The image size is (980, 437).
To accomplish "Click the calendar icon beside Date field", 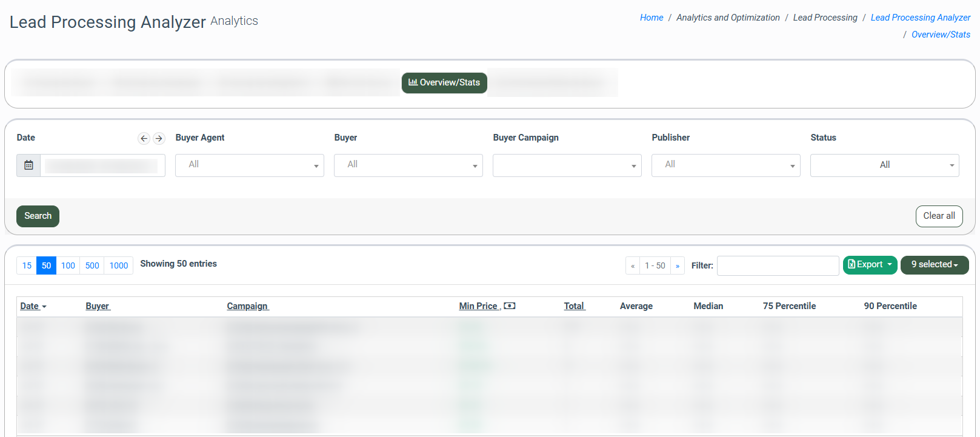I will pyautogui.click(x=28, y=165).
